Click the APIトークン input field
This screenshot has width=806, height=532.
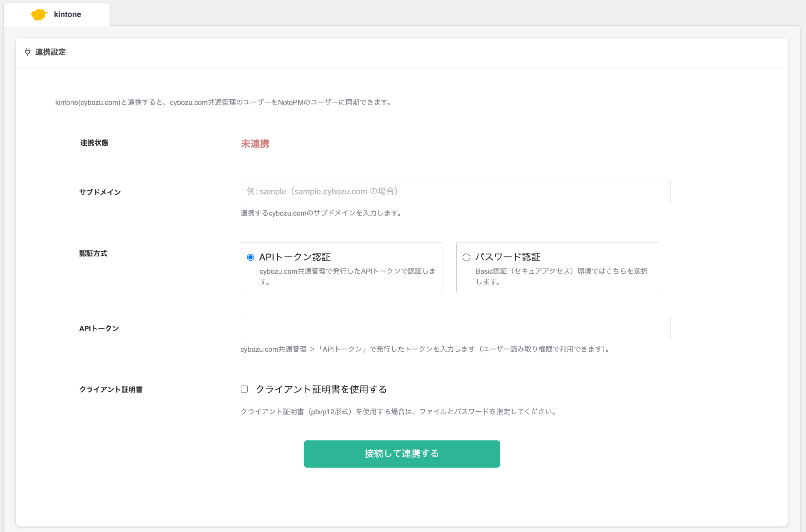456,328
